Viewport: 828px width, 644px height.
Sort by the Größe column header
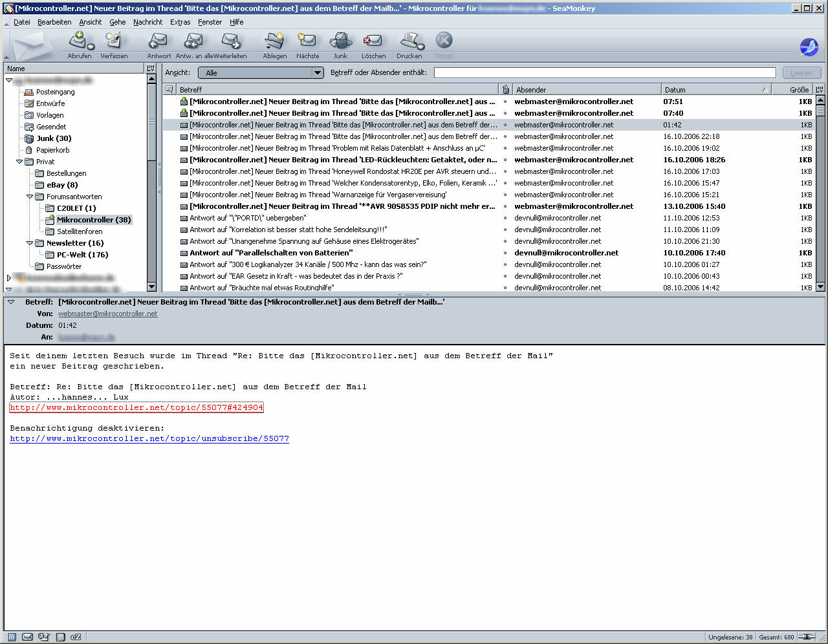(x=793, y=90)
